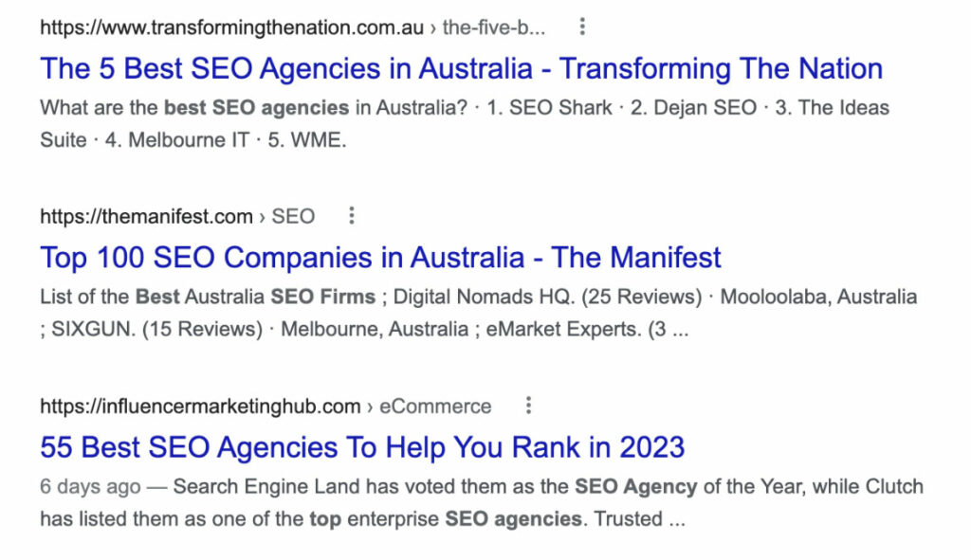Click the "SEO" breadcrumb after themanifest.com

pyautogui.click(x=293, y=217)
